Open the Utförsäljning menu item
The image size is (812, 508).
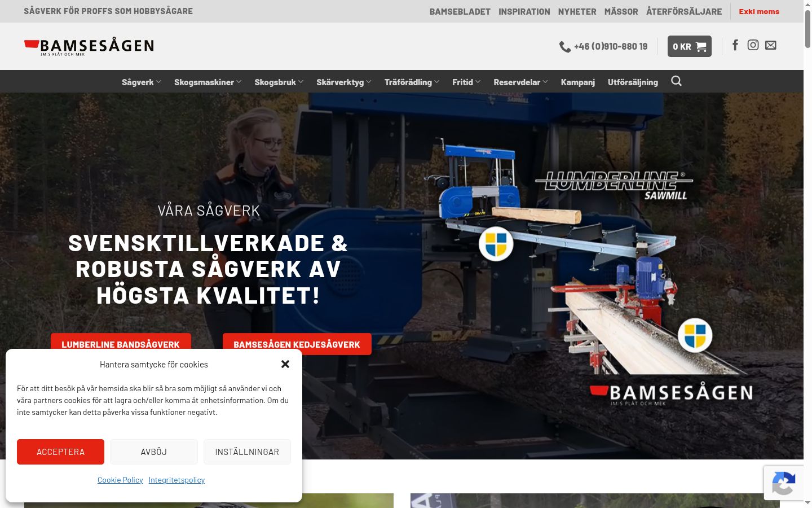coord(633,82)
